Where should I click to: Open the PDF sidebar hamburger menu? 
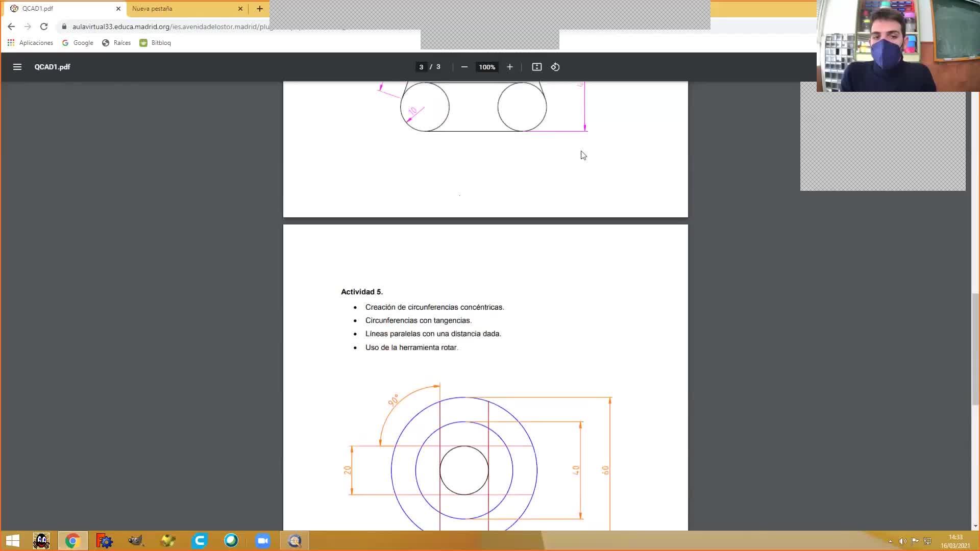click(17, 67)
